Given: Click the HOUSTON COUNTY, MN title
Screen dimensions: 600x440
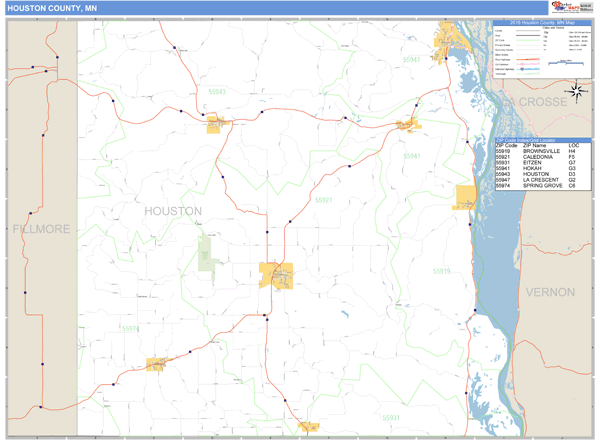Looking at the screenshot, I should point(51,8).
